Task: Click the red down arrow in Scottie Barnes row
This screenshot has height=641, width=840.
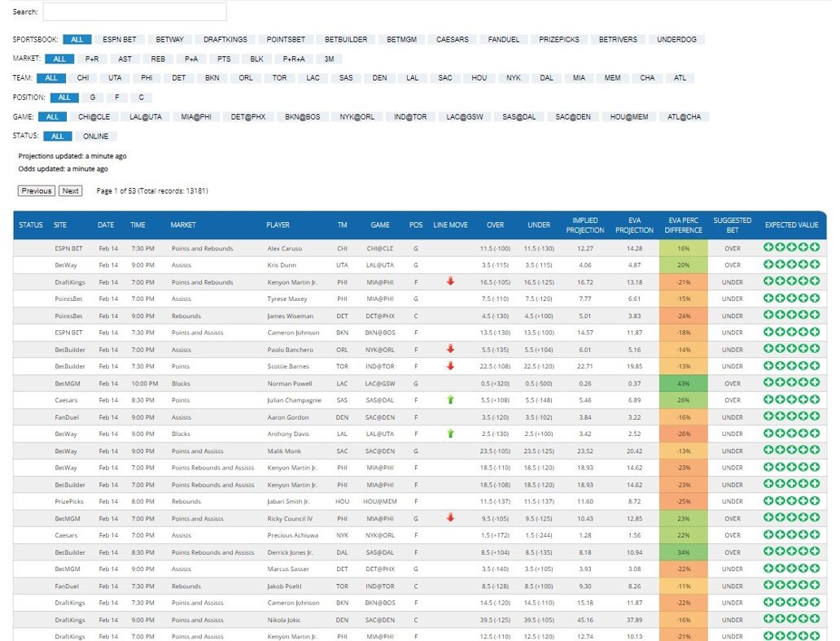Action: click(450, 366)
